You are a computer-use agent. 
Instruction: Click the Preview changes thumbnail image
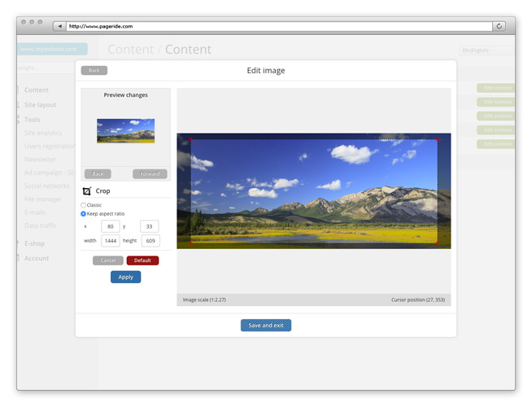[125, 131]
